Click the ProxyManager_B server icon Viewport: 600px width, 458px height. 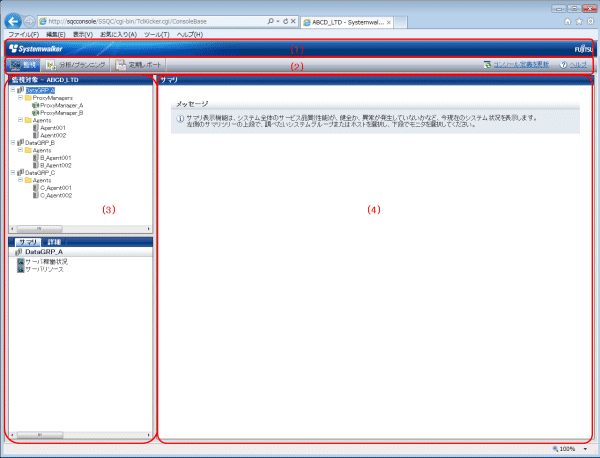(36, 113)
